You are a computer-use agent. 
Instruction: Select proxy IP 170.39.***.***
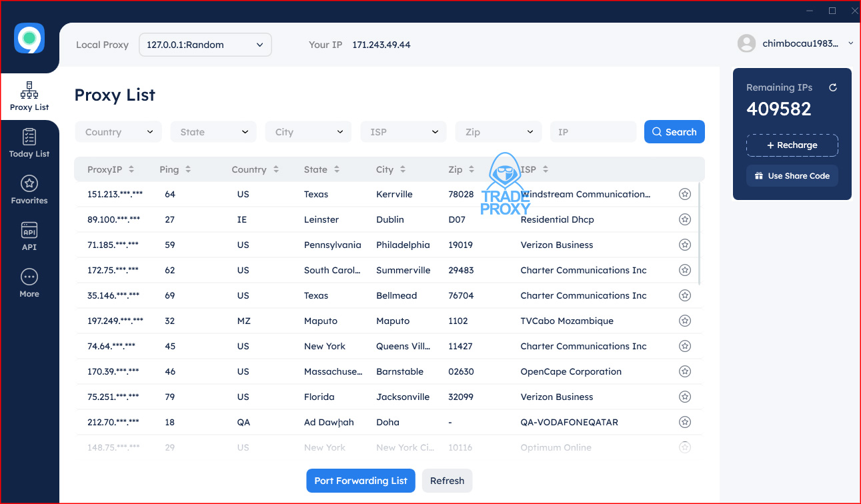113,371
